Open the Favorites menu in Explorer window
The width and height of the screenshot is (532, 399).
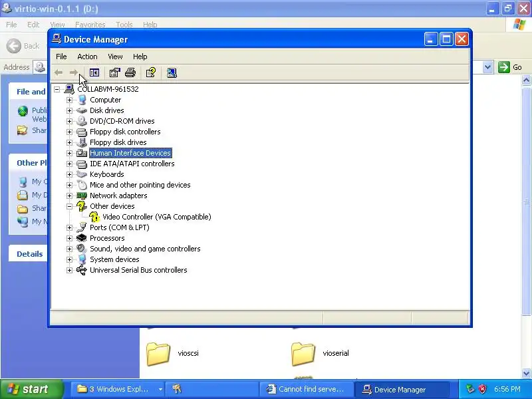(90, 25)
